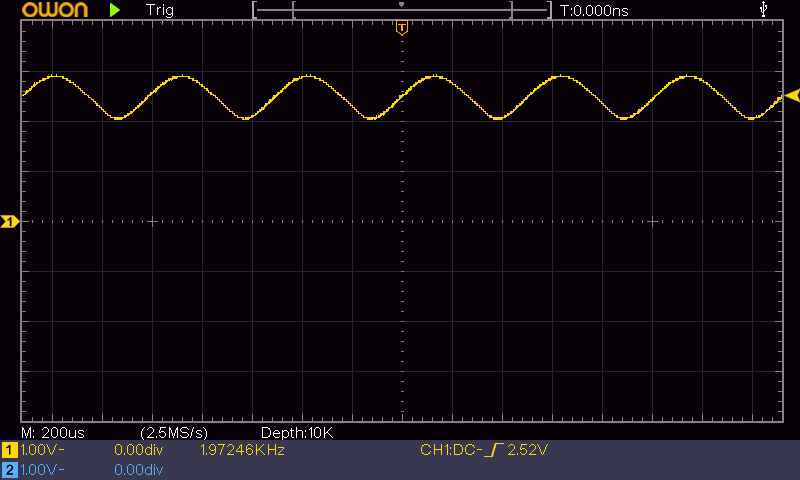Click the yellow trigger level arrow on right edge

coord(792,95)
